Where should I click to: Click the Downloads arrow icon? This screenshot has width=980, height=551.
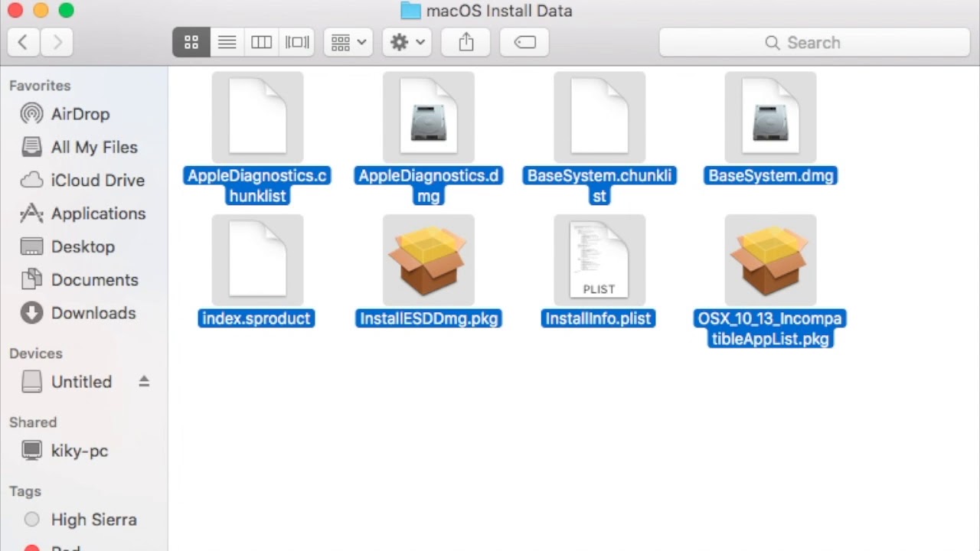point(31,313)
